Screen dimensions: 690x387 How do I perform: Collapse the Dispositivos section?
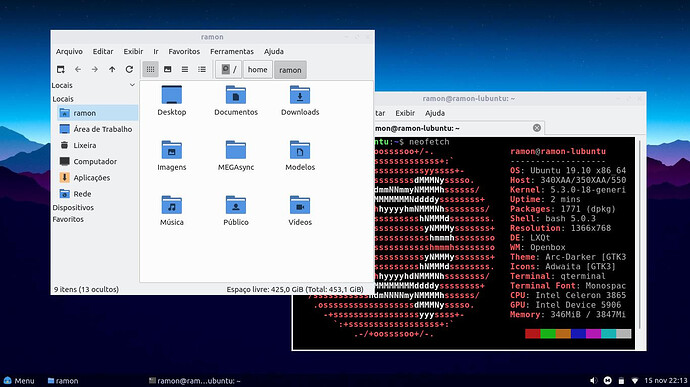point(73,207)
